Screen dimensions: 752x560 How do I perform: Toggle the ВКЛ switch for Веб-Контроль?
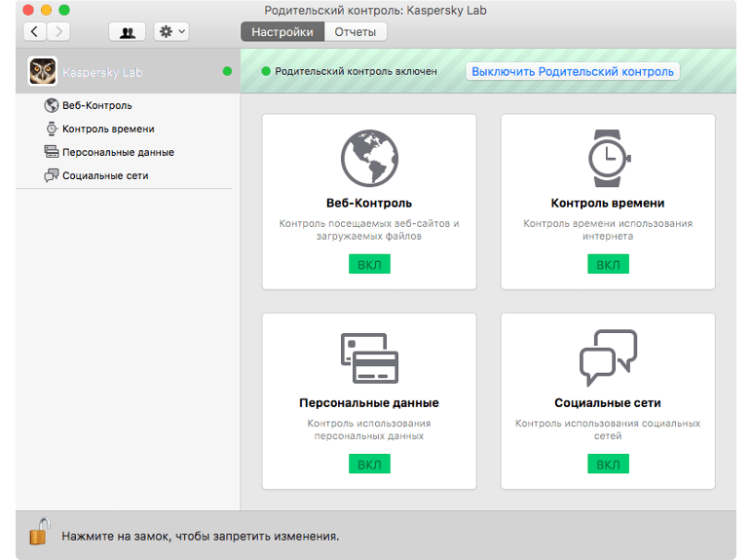[x=369, y=264]
